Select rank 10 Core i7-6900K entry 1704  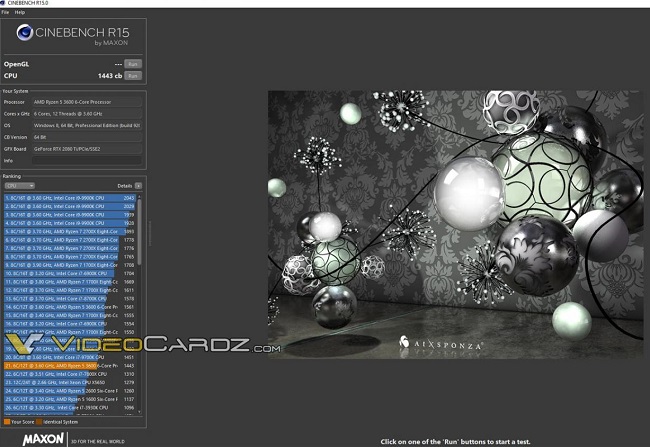point(70,274)
